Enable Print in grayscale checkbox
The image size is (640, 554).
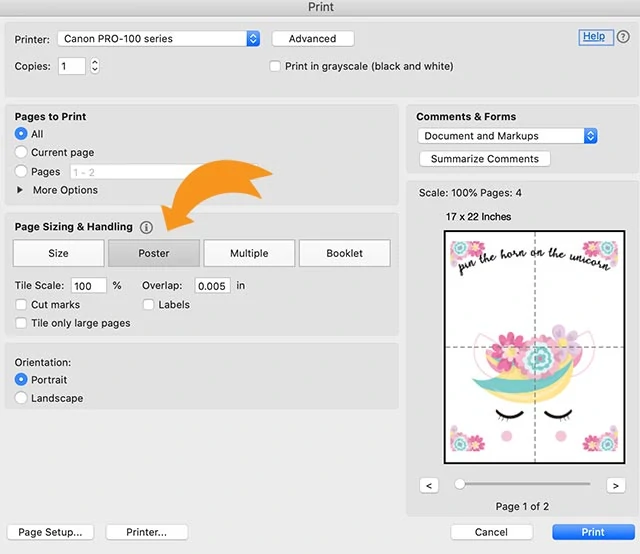(275, 66)
